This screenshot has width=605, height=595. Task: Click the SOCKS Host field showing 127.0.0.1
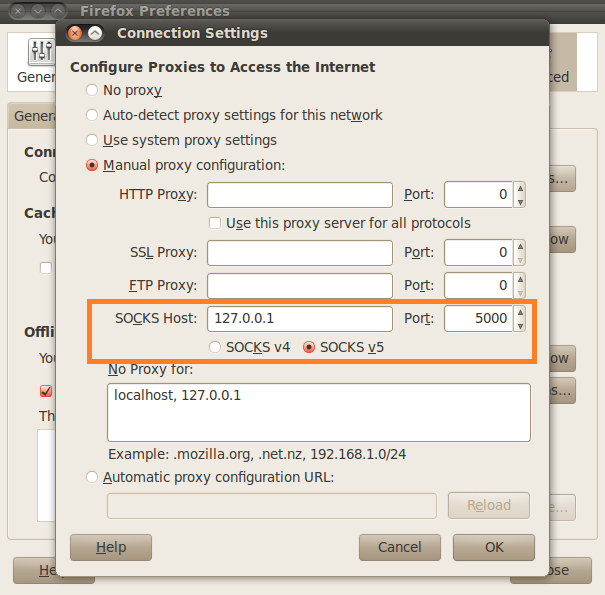click(300, 319)
